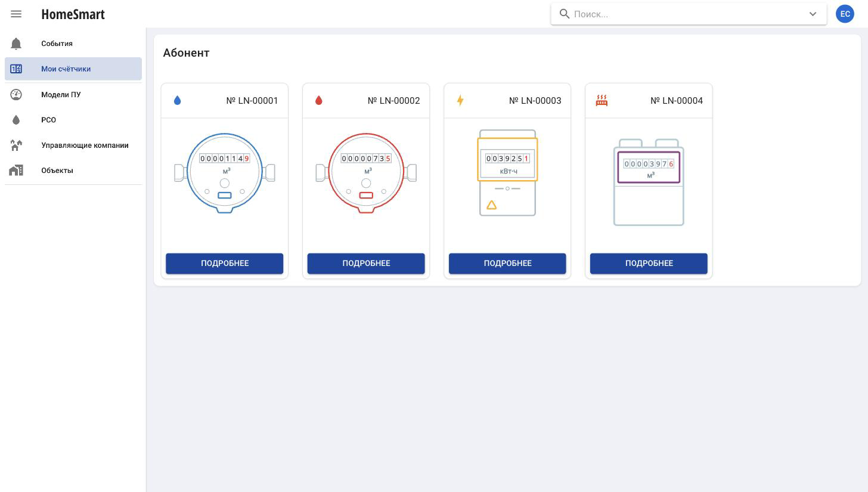868x492 pixels.
Task: Click the building icon for Объекты
Action: [16, 171]
